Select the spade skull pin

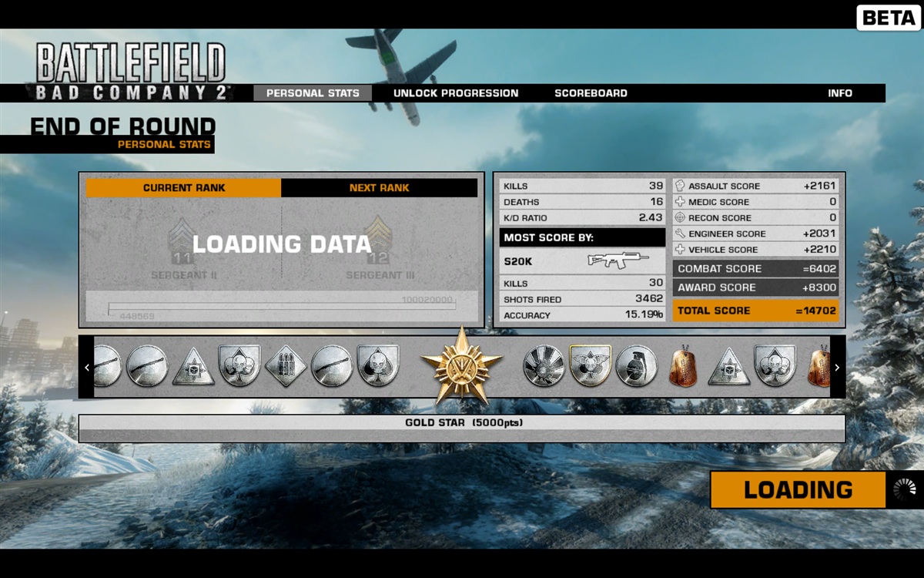tap(378, 366)
